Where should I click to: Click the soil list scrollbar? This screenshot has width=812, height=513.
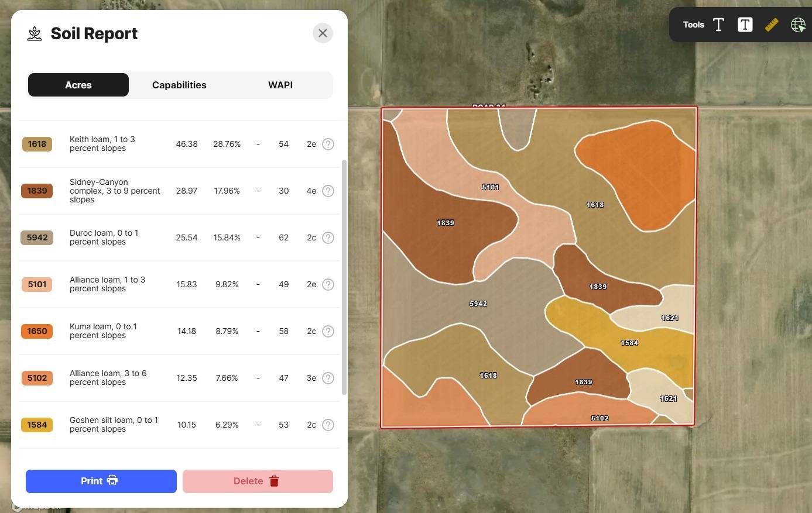pos(344,277)
